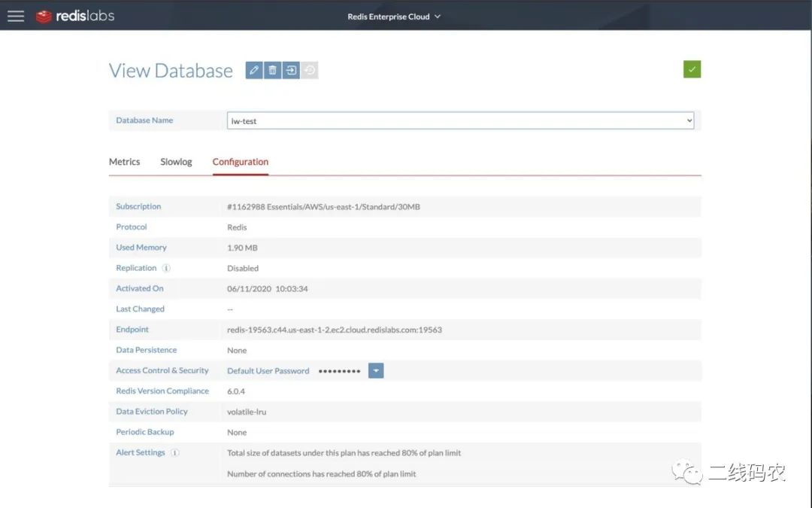Click the masked password dots
812x508 pixels.
pos(339,371)
